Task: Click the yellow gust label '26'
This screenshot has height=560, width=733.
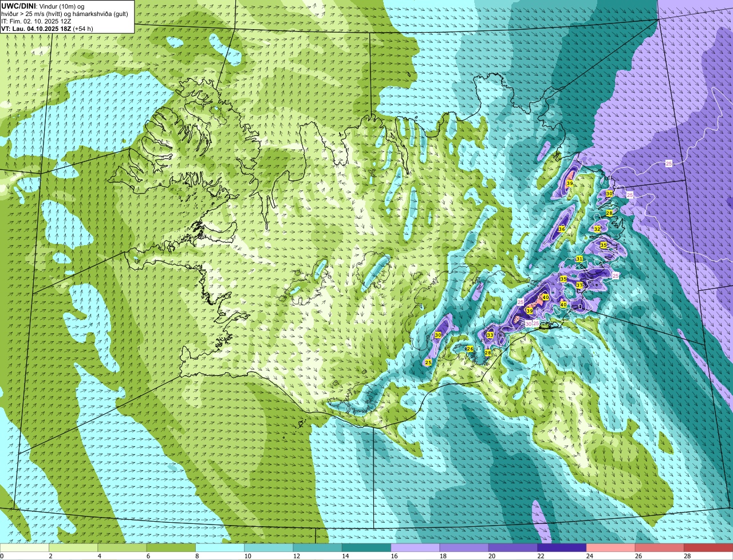Action: tap(470, 349)
